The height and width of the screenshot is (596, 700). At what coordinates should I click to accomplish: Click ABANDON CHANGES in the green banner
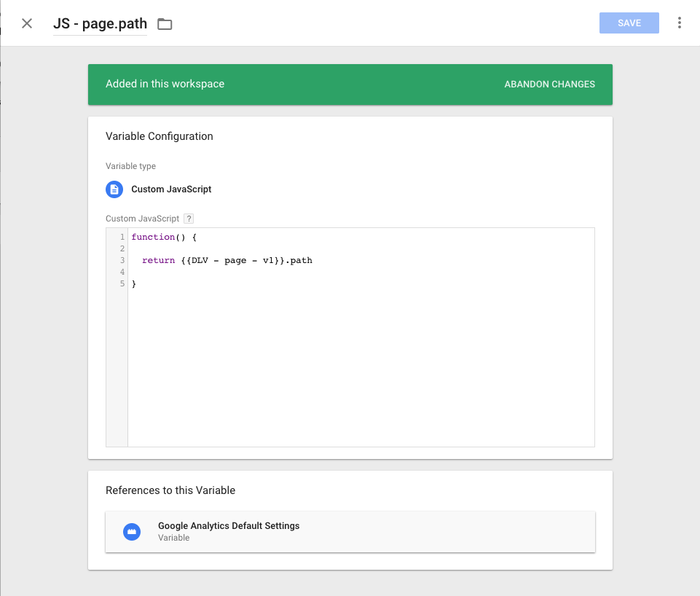pyautogui.click(x=549, y=85)
